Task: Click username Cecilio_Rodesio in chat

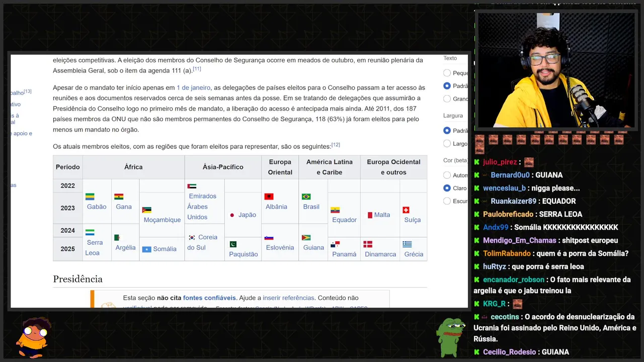Action: [x=509, y=352]
